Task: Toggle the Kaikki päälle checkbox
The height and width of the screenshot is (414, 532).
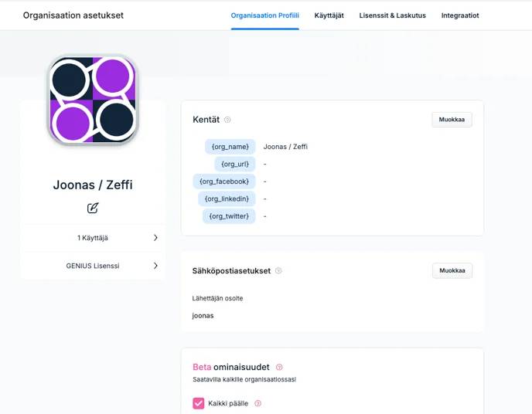Action: 199,403
